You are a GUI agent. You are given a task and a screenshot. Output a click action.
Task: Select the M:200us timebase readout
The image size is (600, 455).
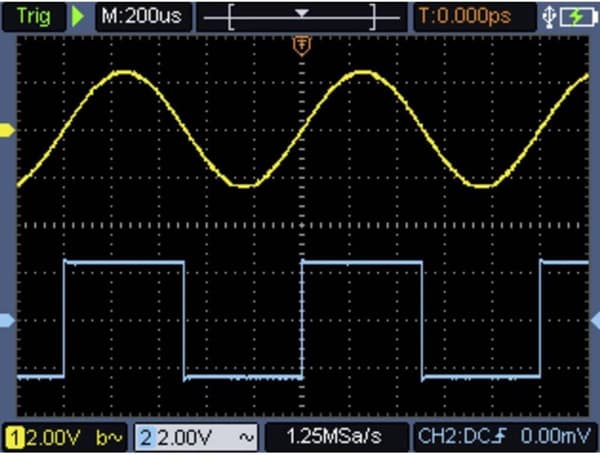pos(142,16)
